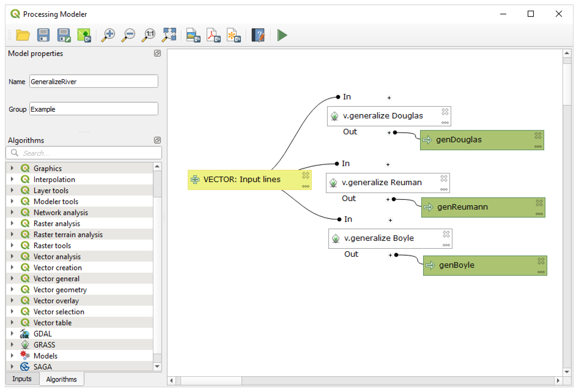Expand the GRASS algorithms group

pos(12,344)
